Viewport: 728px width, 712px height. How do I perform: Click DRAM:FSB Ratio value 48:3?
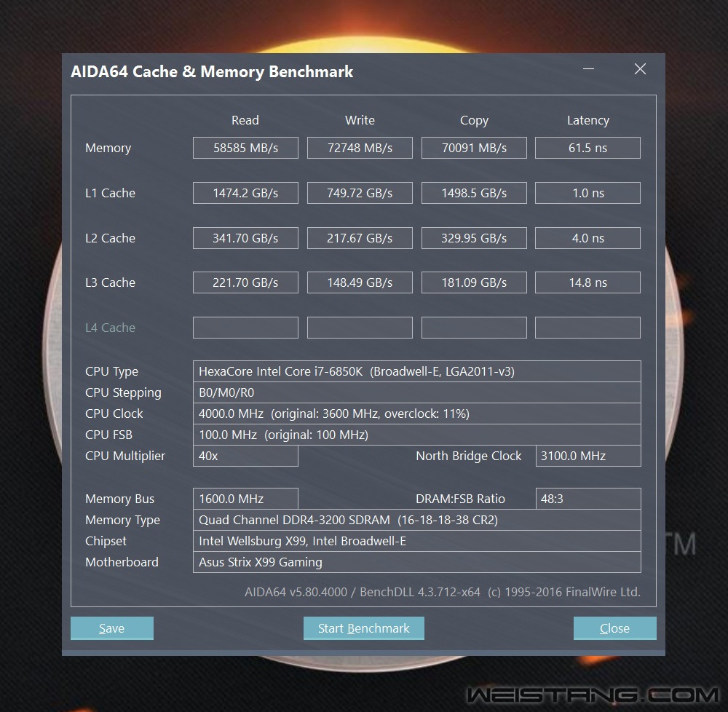(588, 499)
